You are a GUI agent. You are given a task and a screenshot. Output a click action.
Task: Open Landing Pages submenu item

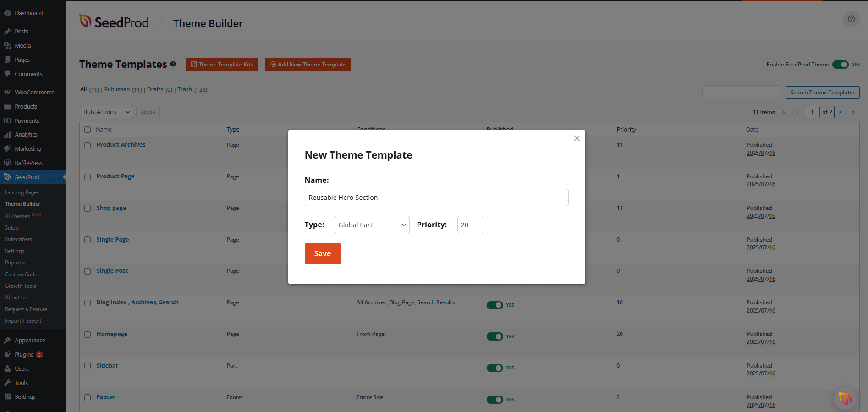22,192
